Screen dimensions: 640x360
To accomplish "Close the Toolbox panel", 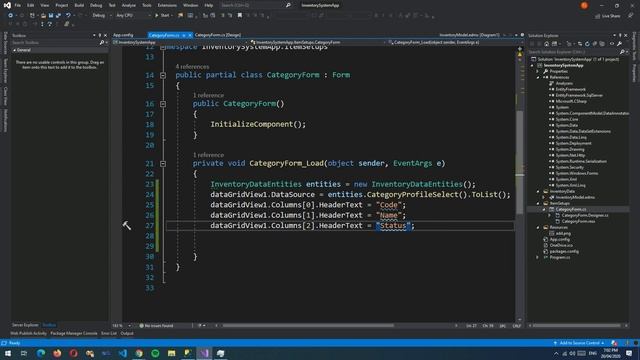I will tap(106, 36).
